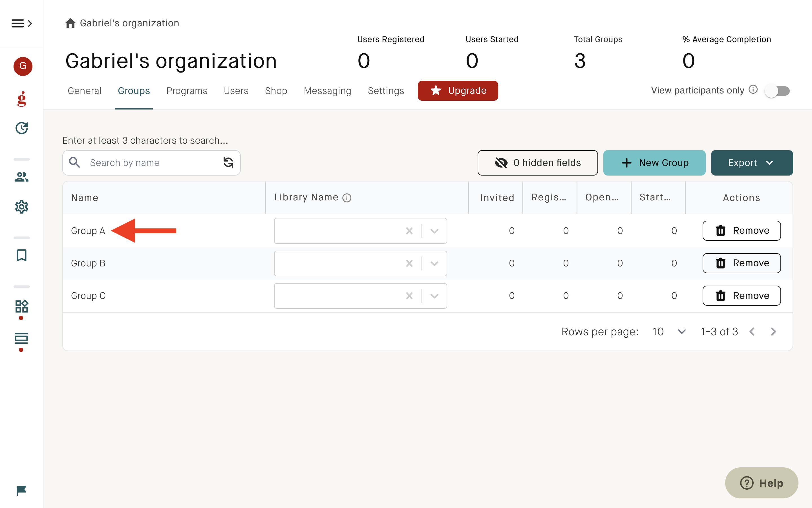Clear Group B library selection

pyautogui.click(x=409, y=263)
